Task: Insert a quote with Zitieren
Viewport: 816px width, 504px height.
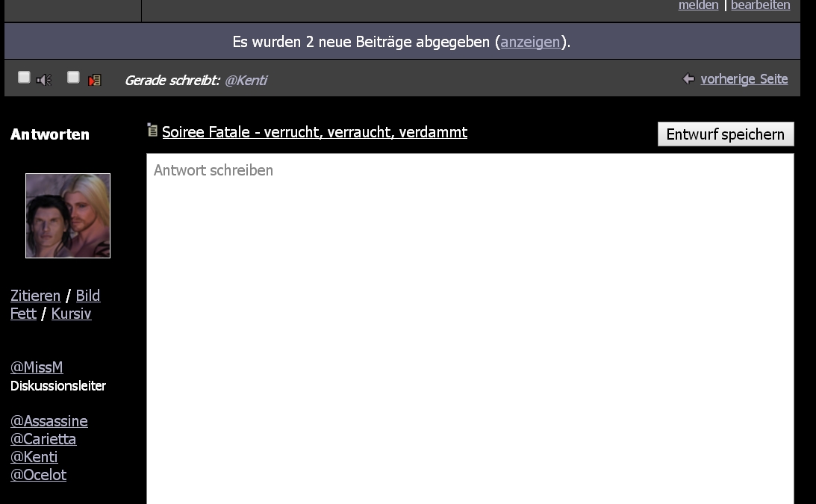Action: pos(35,296)
